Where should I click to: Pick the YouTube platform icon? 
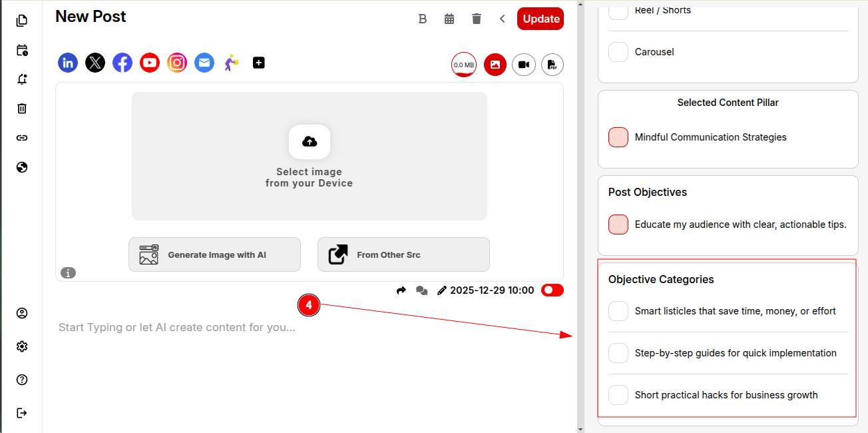click(150, 63)
